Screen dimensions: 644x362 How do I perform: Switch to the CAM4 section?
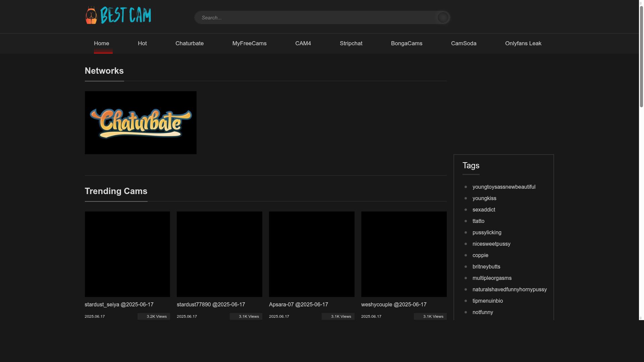(x=303, y=43)
